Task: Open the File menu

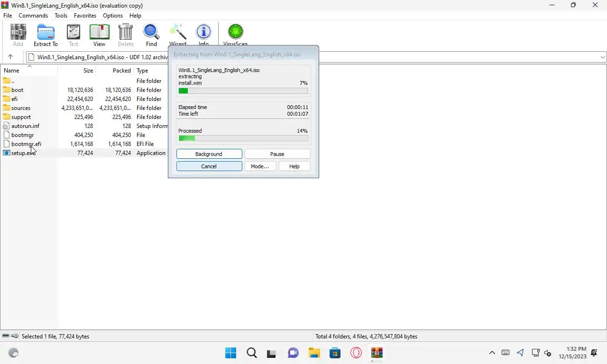Action: 8,16
